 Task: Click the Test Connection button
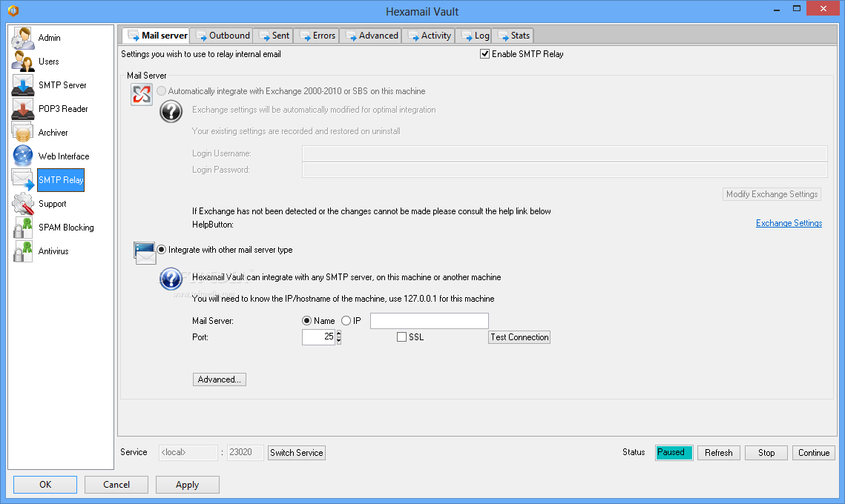(x=519, y=337)
